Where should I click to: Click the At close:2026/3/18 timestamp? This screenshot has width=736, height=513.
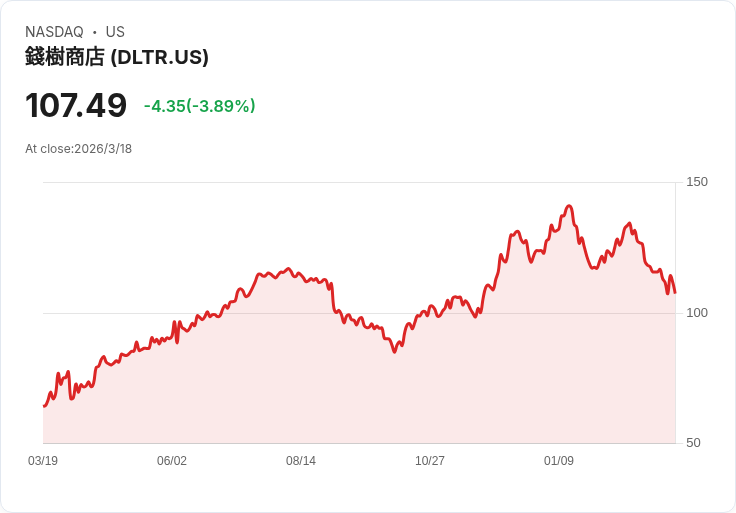click(78, 149)
